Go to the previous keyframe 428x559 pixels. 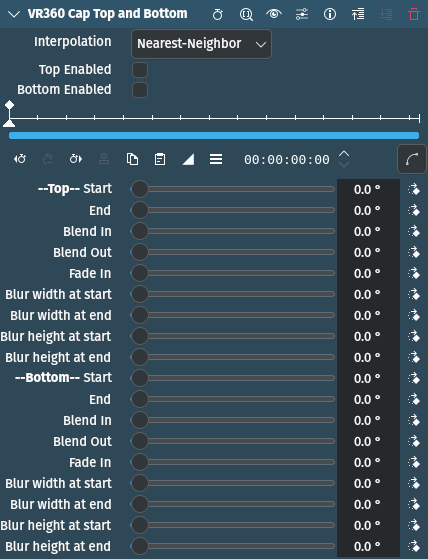(20, 159)
